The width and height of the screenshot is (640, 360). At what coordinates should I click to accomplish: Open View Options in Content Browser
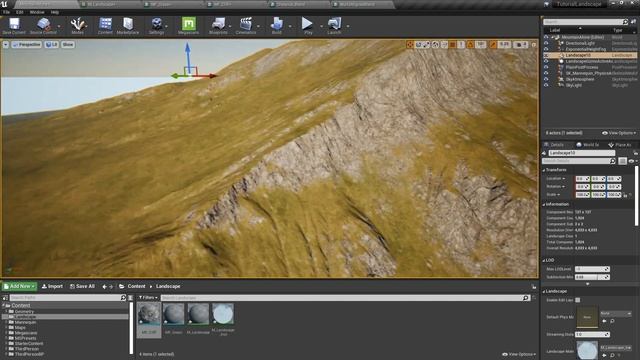[x=519, y=354]
